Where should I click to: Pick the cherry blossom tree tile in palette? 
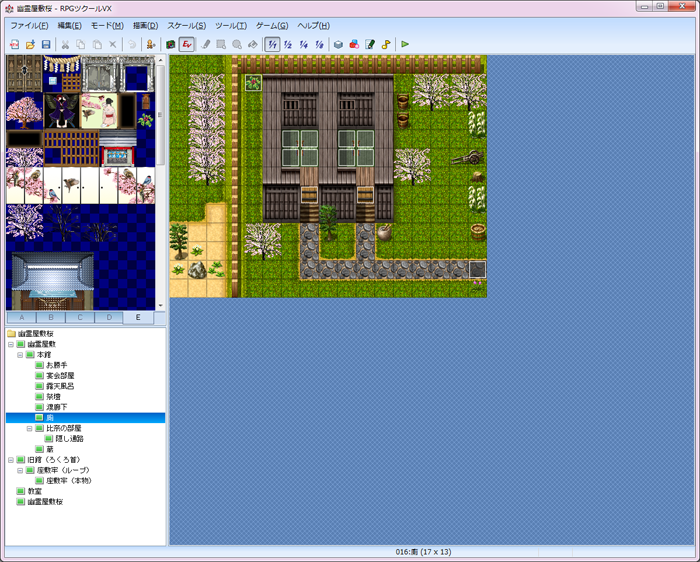[x=25, y=112]
